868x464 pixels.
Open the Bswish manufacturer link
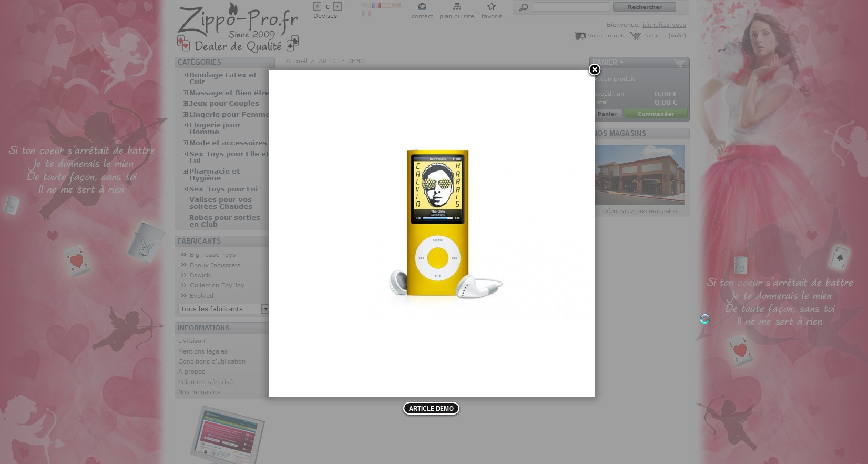point(200,275)
